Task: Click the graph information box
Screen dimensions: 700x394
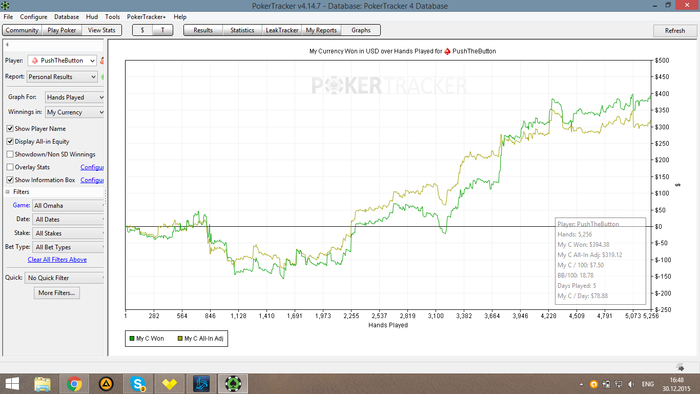Action: click(x=600, y=261)
